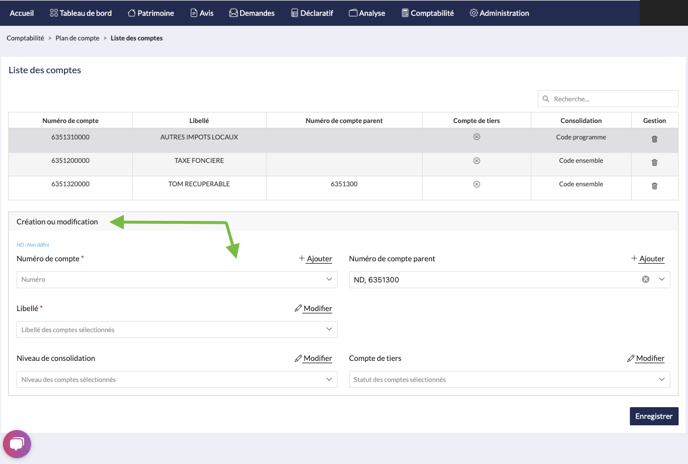Image resolution: width=688 pixels, height=464 pixels.
Task: Delete the TOM RECUPERABLE account
Action: (654, 186)
